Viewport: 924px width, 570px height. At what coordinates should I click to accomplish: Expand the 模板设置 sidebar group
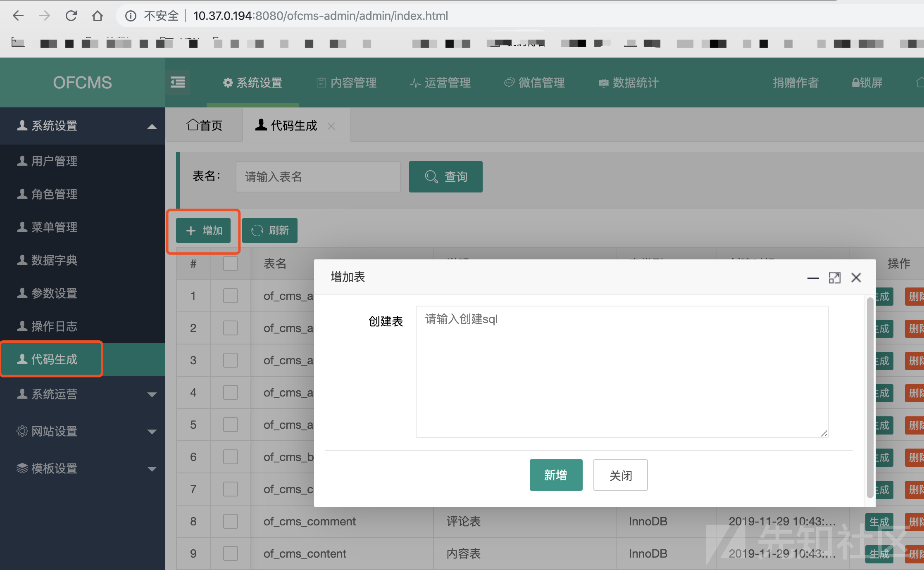click(x=83, y=468)
